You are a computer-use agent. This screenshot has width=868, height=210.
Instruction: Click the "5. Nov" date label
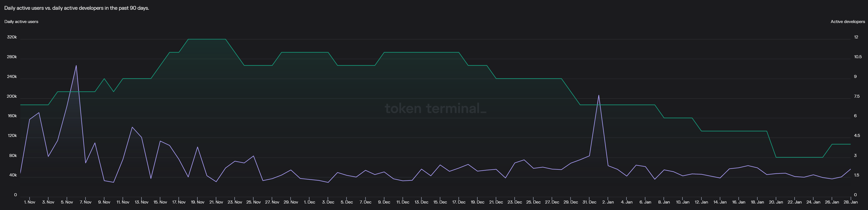click(67, 202)
